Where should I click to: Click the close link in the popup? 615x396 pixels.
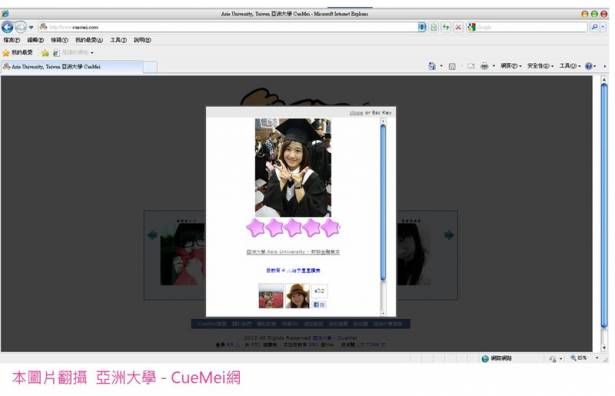(356, 113)
